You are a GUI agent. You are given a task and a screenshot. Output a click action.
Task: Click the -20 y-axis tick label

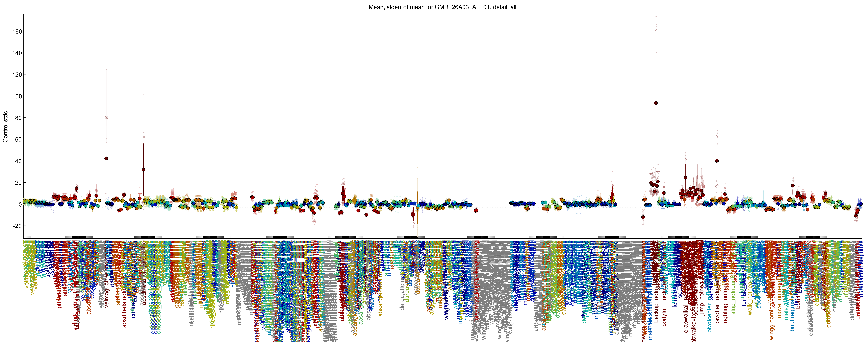pos(18,226)
